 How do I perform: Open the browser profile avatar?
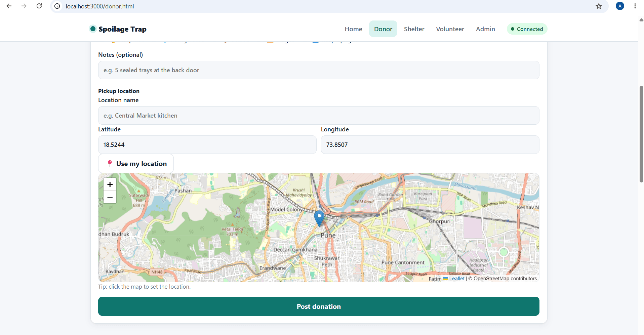[620, 6]
